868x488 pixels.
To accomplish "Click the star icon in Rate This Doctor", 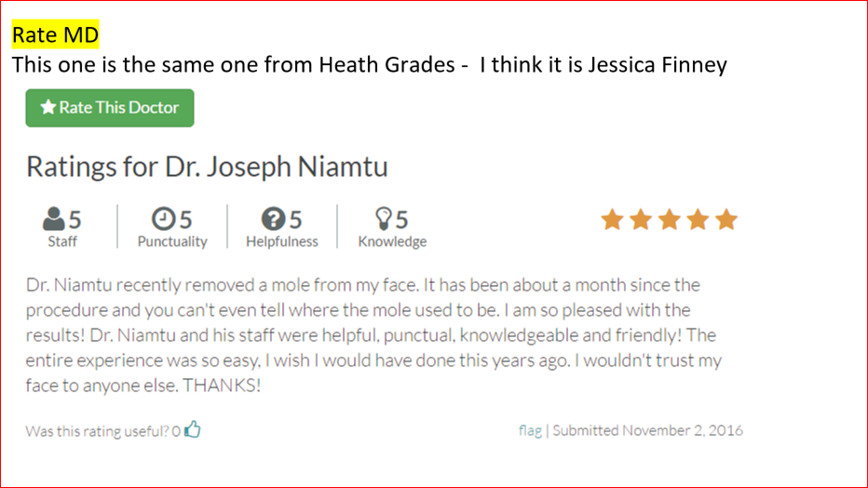I will (x=48, y=107).
